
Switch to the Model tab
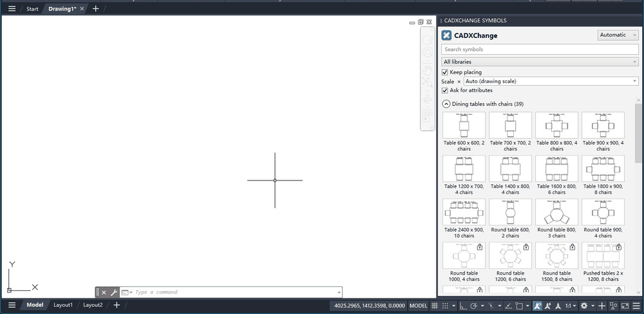point(35,305)
